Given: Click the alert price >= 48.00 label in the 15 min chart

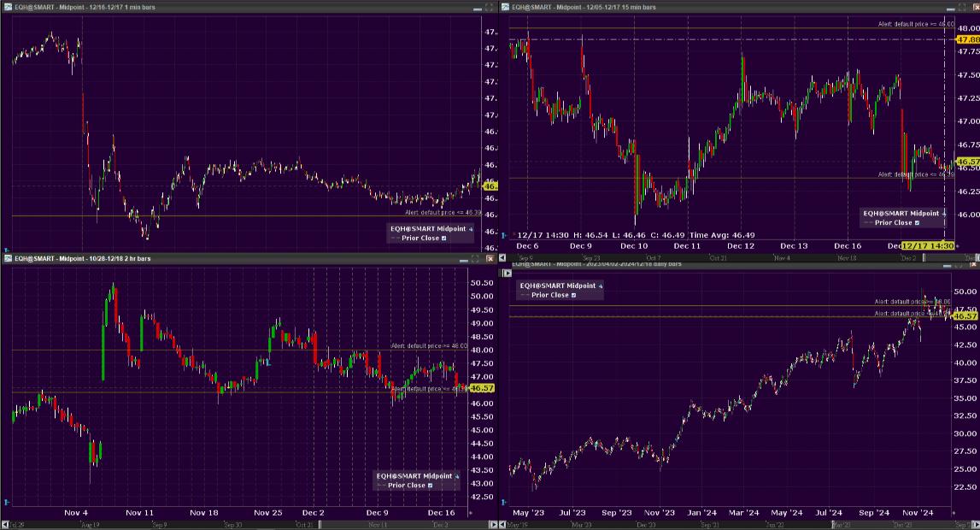Looking at the screenshot, I should coord(916,25).
